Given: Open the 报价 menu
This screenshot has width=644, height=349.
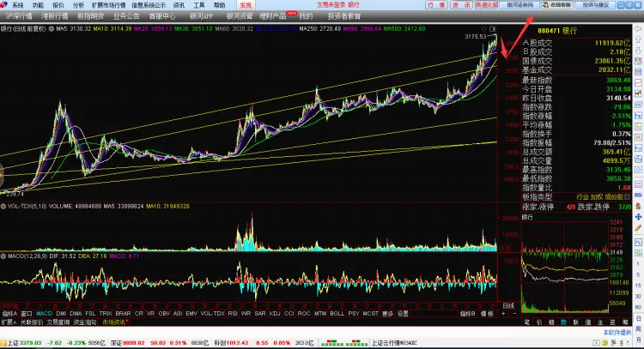Looking at the screenshot, I should pyautogui.click(x=58, y=5).
